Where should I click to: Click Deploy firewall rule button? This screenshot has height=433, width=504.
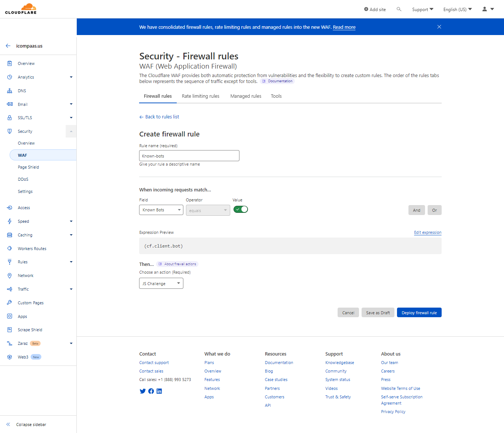[419, 312]
